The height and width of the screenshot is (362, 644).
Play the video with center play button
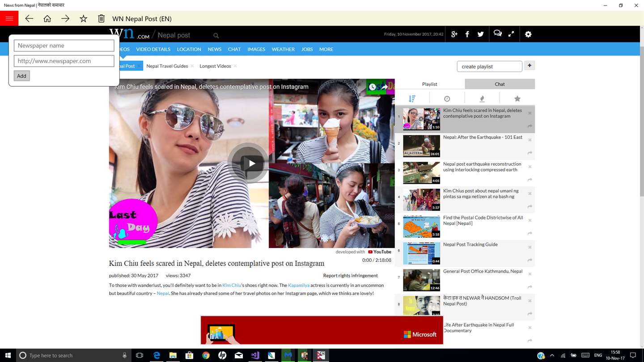[x=248, y=163]
